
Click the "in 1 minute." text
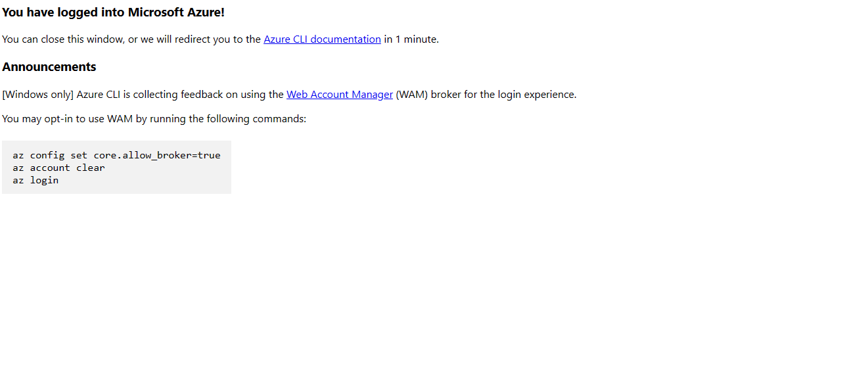[411, 39]
